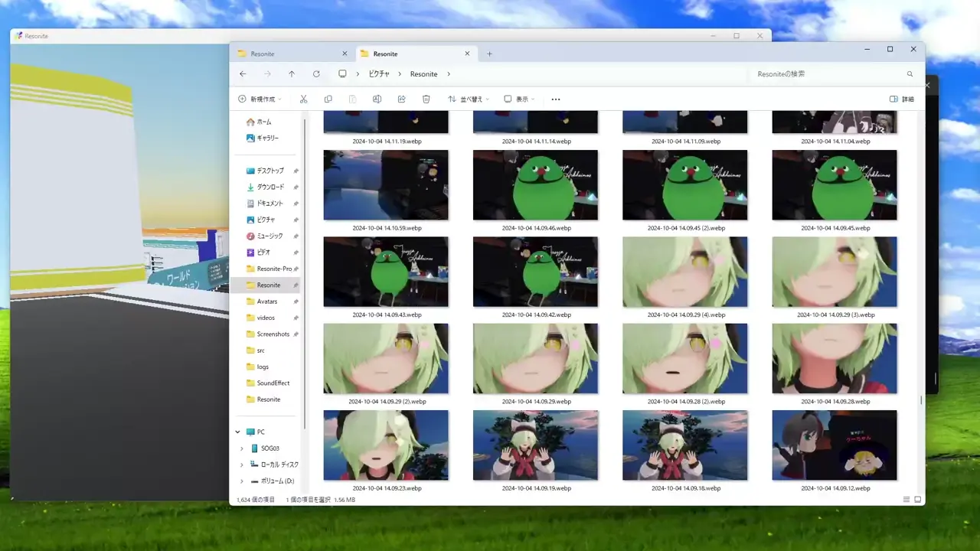Open a new tab with plus button

point(490,54)
